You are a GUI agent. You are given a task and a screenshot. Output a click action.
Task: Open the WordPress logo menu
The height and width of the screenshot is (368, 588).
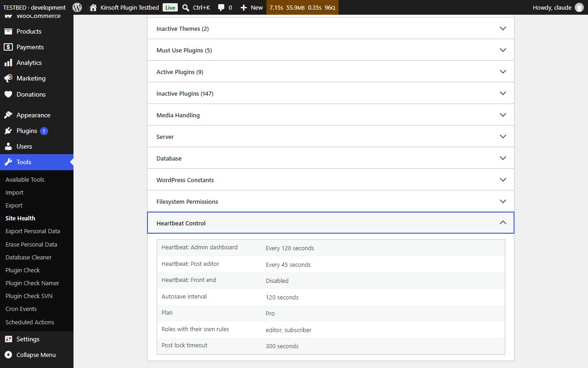77,7
